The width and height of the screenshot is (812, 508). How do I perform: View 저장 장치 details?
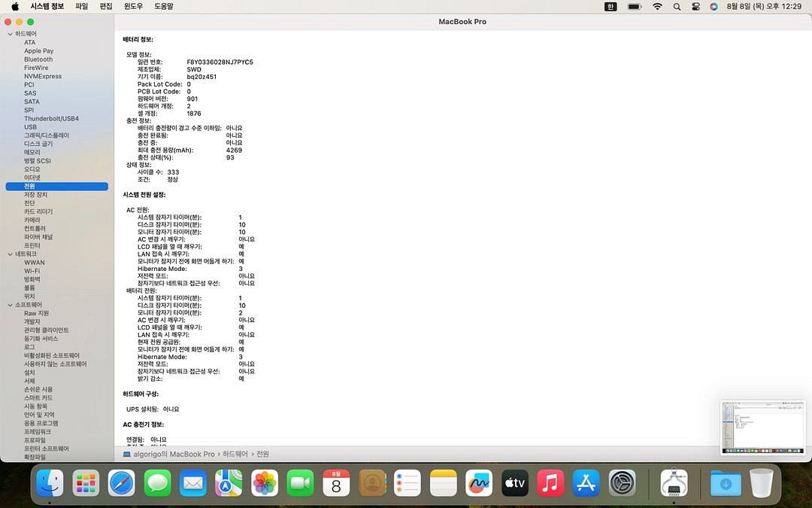tap(36, 194)
